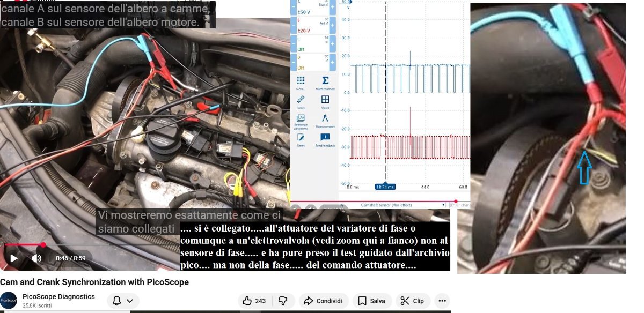Open the Math channels tool
Viewport: 644px width, 313px height.
pos(325,82)
